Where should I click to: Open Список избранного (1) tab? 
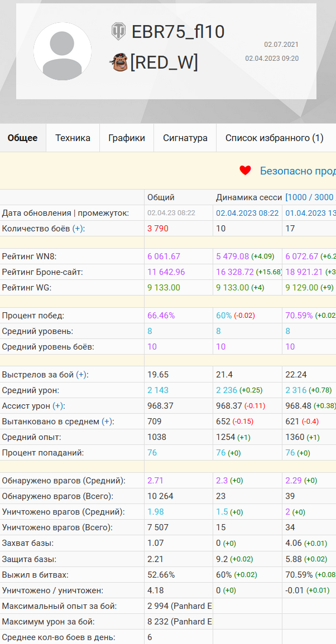click(x=274, y=138)
